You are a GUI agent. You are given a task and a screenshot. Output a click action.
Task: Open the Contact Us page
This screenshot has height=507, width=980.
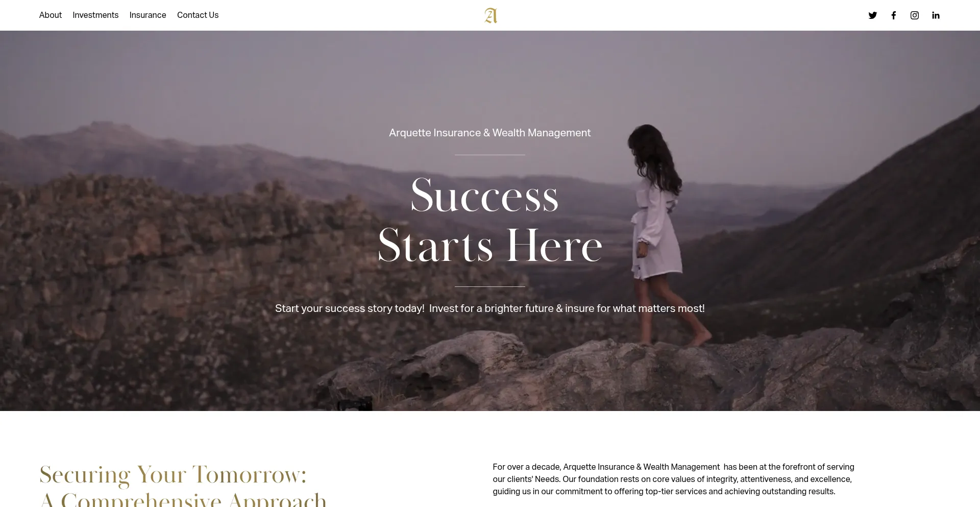(x=198, y=15)
